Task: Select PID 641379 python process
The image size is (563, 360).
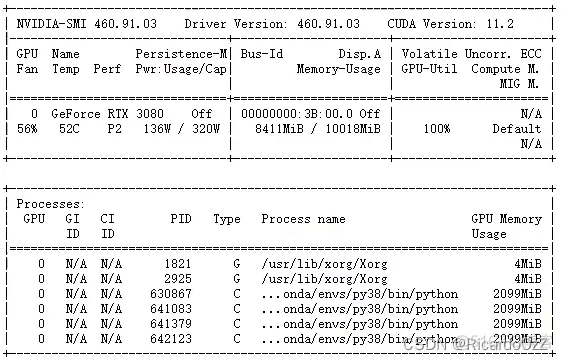Action: 171,324
